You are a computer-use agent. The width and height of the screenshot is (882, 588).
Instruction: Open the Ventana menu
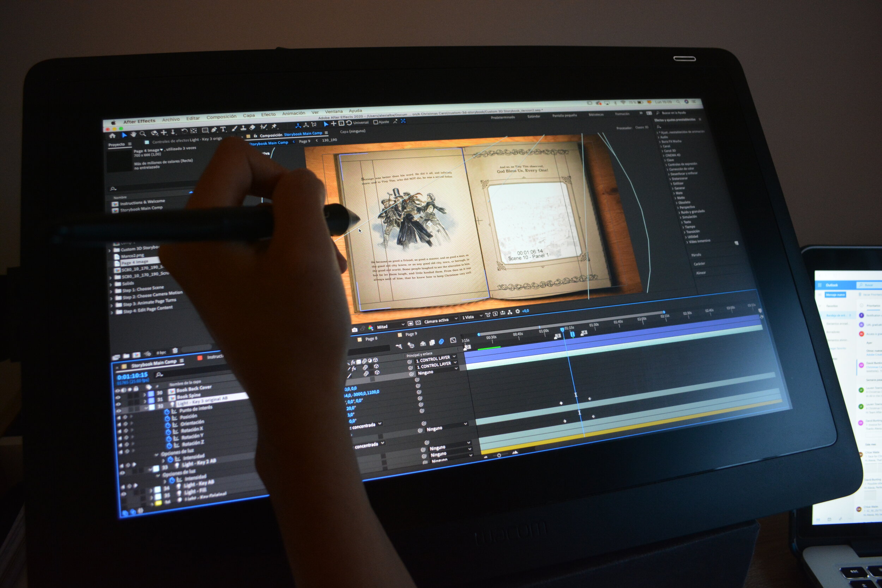click(334, 111)
